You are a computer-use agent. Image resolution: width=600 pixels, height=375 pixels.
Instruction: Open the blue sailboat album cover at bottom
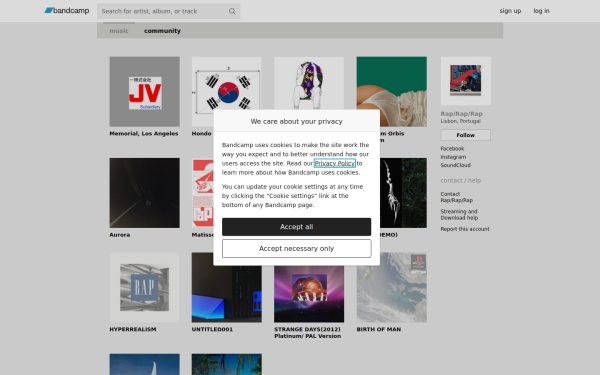pos(144,364)
